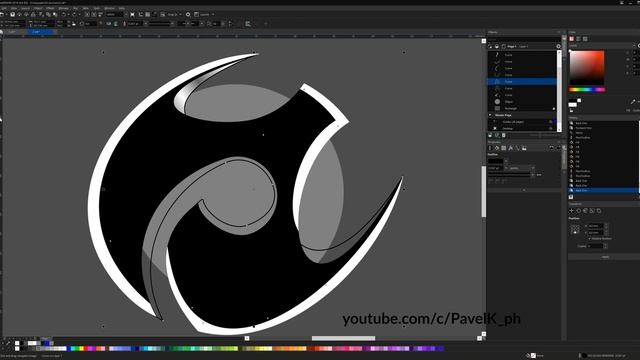Open line style dropdown in property bar
640x360 pixels.
[x=172, y=24]
